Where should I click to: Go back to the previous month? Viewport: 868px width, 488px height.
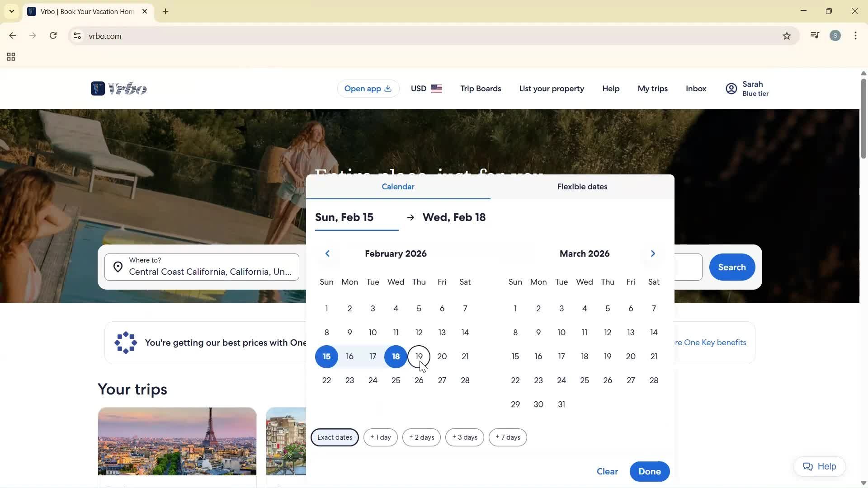pos(327,253)
